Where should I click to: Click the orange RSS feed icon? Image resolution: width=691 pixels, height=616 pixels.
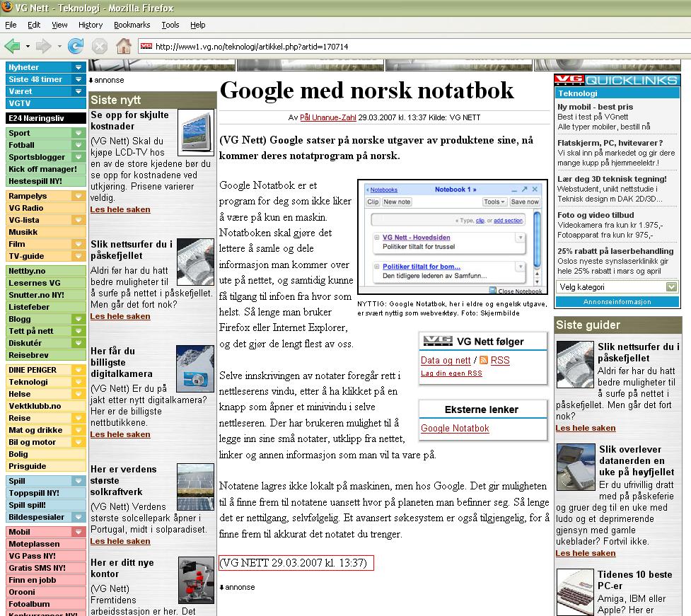click(484, 360)
